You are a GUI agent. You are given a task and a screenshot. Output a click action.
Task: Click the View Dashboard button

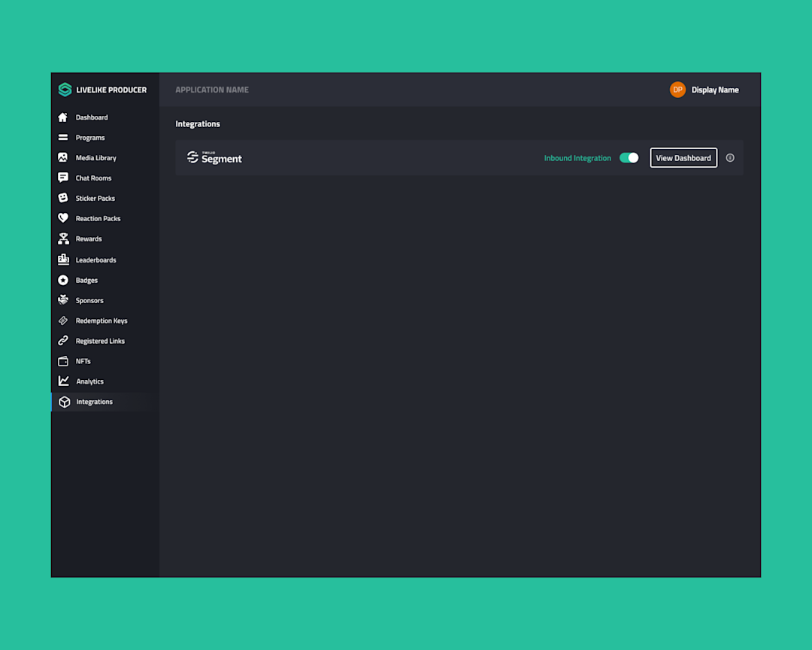[683, 157]
